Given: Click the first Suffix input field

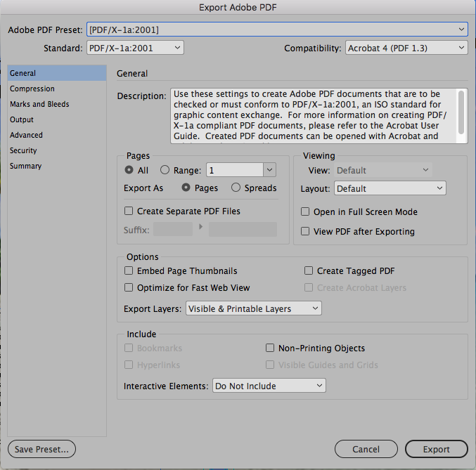Looking at the screenshot, I should coord(173,229).
